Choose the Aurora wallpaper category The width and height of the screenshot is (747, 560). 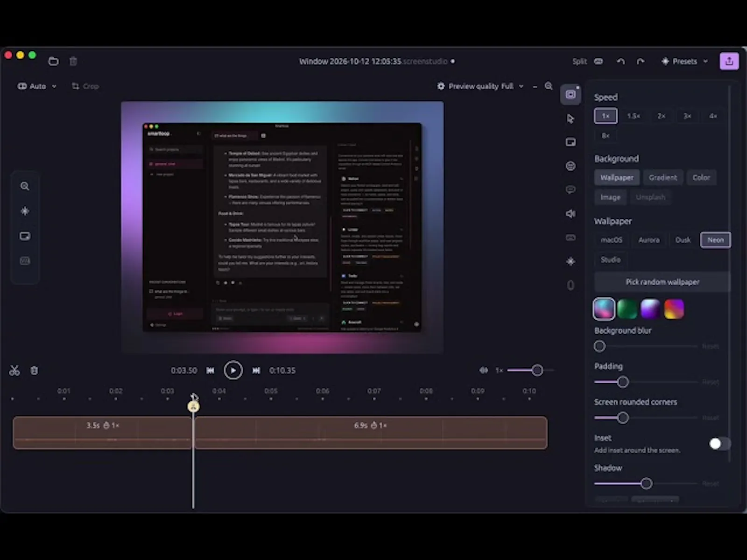tap(649, 240)
